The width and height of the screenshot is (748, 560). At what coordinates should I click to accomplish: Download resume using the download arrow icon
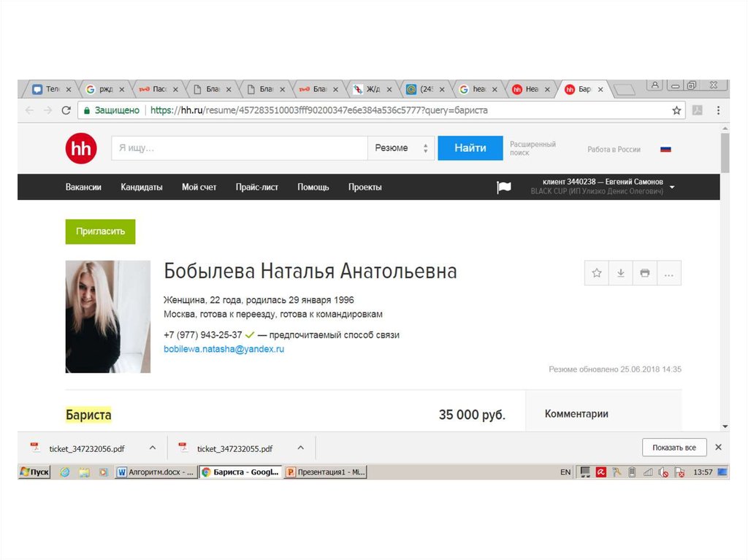tap(621, 273)
